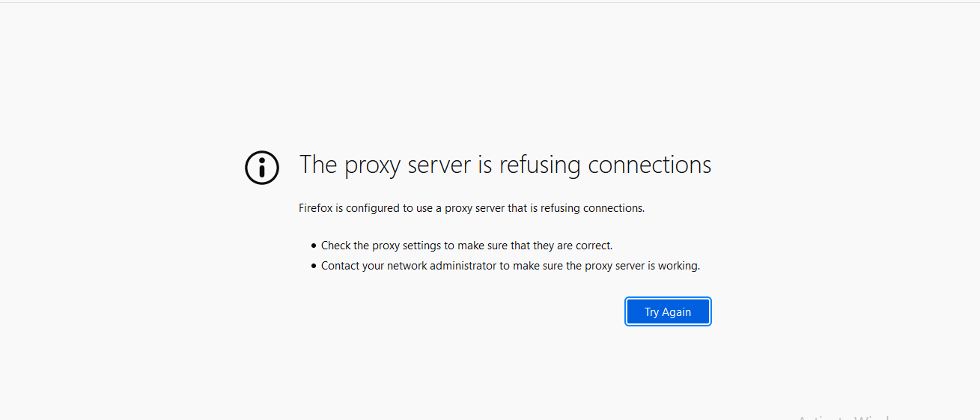
Task: Click the word "configured" in the description line
Action: coord(372,208)
